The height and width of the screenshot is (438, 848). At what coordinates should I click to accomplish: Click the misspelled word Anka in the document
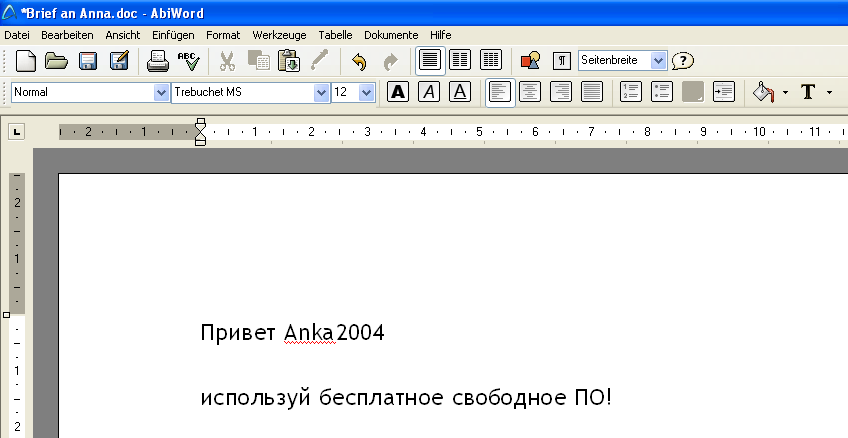point(309,333)
